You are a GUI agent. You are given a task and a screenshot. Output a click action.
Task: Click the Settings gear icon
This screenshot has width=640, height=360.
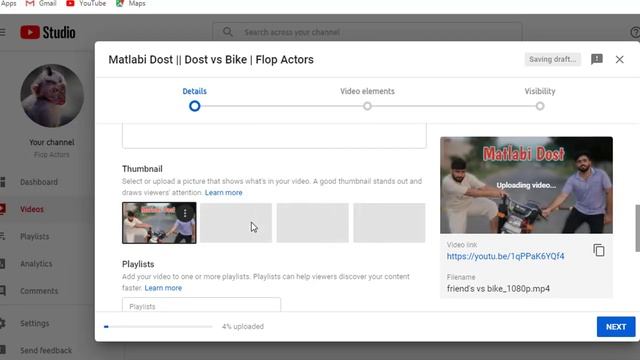point(2,323)
